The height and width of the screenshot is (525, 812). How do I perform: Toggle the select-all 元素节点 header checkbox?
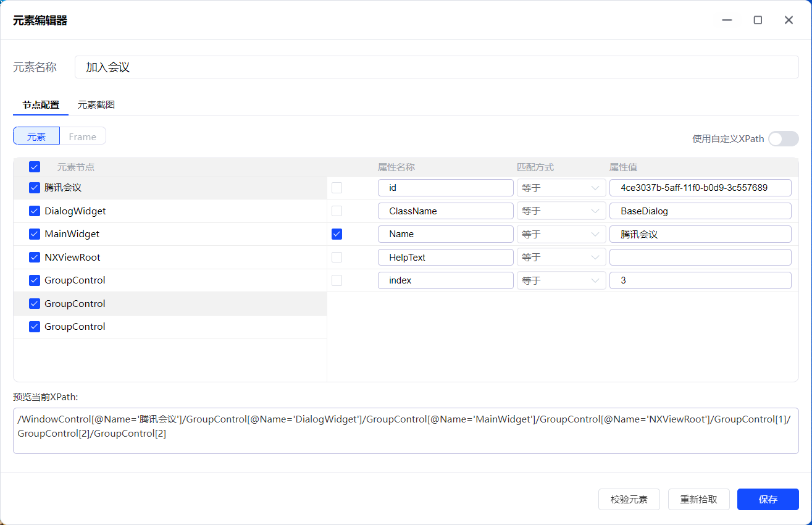35,167
